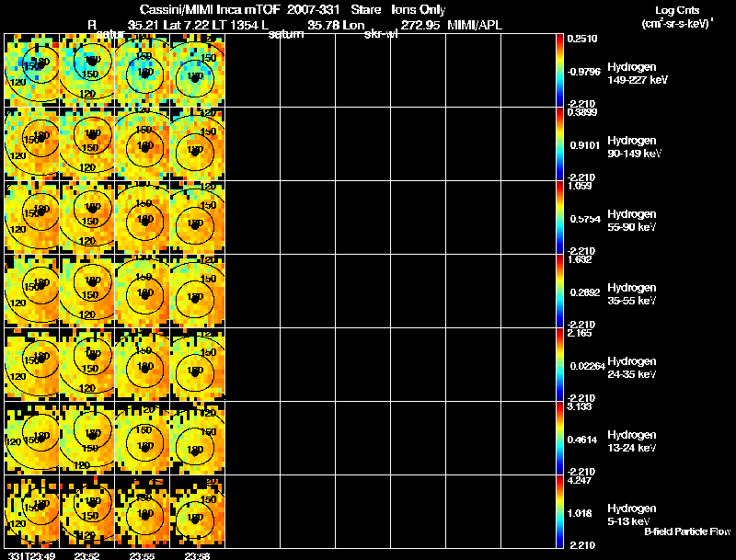This screenshot has height=560, width=736.
Task: Click the color scale value '0.02264'
Action: pyautogui.click(x=587, y=366)
